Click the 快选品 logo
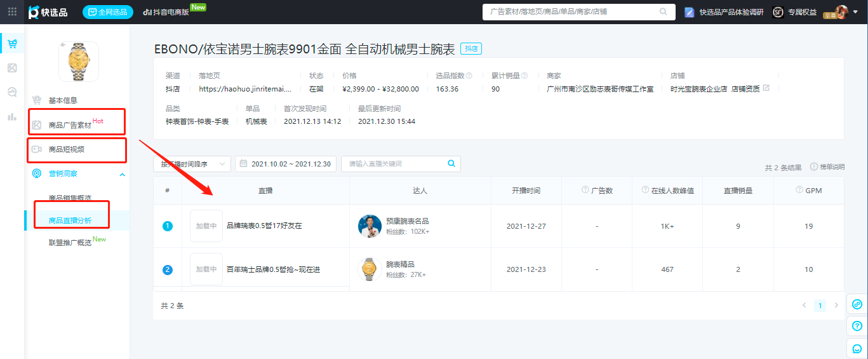Viewport: 868px width, 359px height. click(48, 12)
